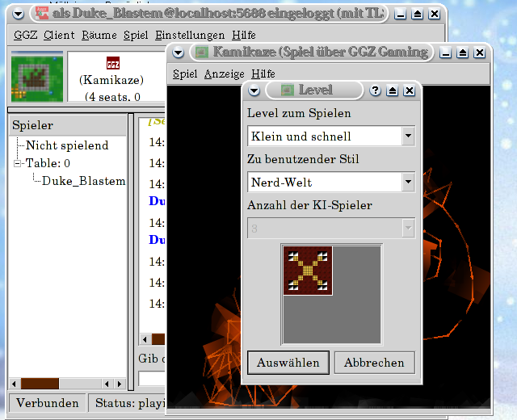The image size is (517, 420).
Task: Confirm with the Auswählen button
Action: pos(288,363)
